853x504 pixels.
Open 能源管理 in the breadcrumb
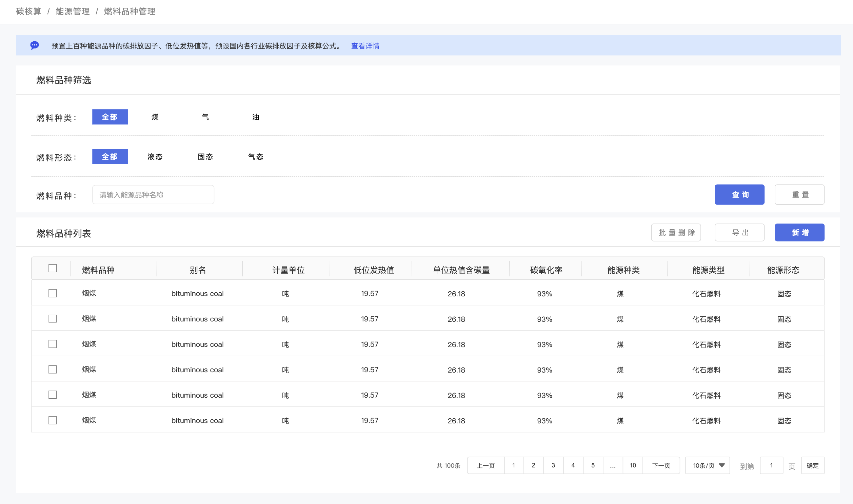(73, 12)
